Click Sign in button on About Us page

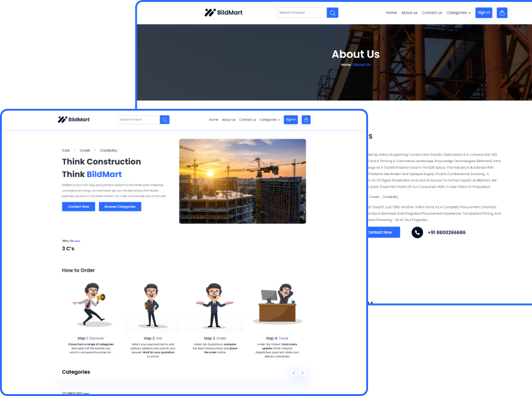click(x=484, y=12)
